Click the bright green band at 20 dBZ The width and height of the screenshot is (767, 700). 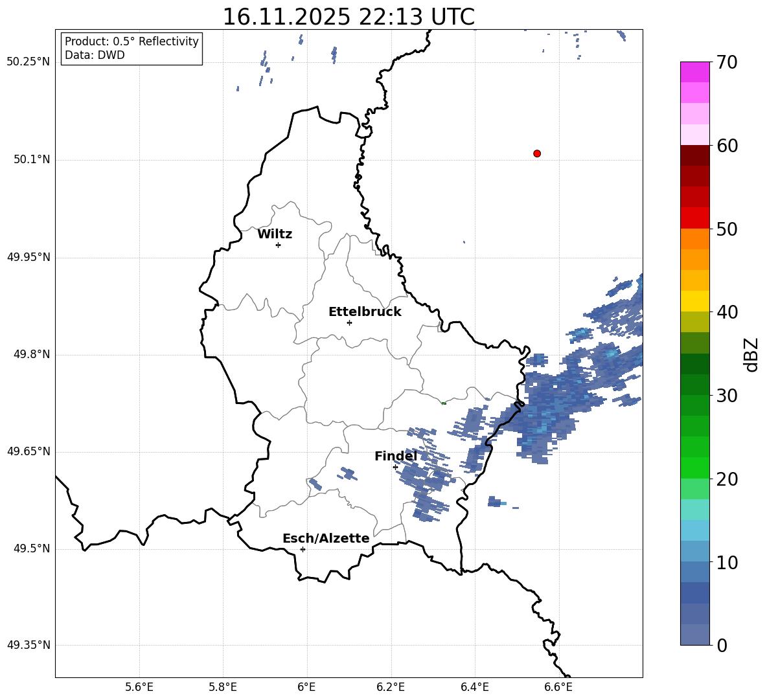pyautogui.click(x=694, y=468)
